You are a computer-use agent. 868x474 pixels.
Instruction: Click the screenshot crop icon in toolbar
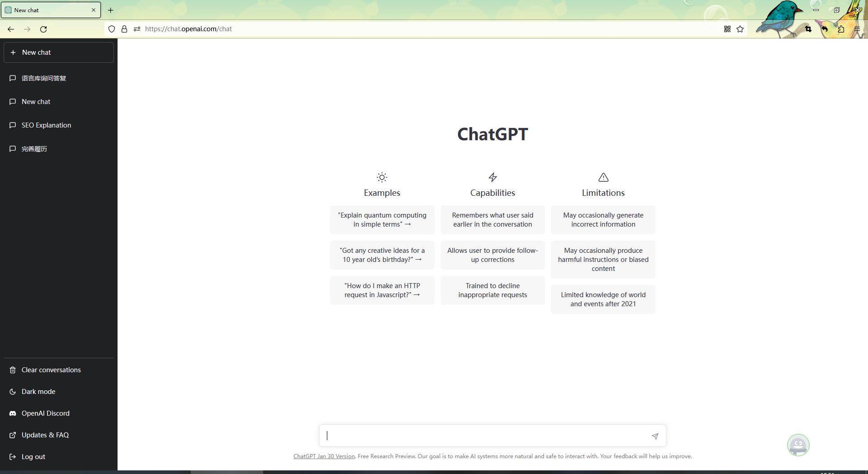(808, 29)
